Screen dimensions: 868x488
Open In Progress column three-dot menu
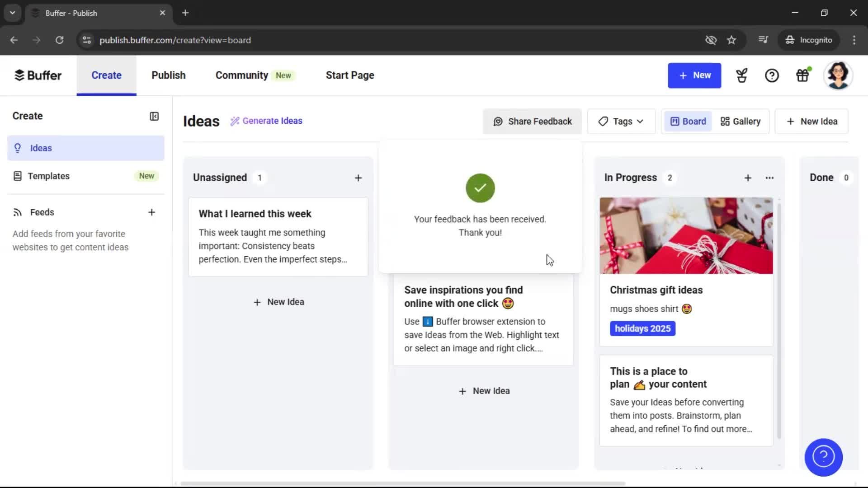click(769, 178)
